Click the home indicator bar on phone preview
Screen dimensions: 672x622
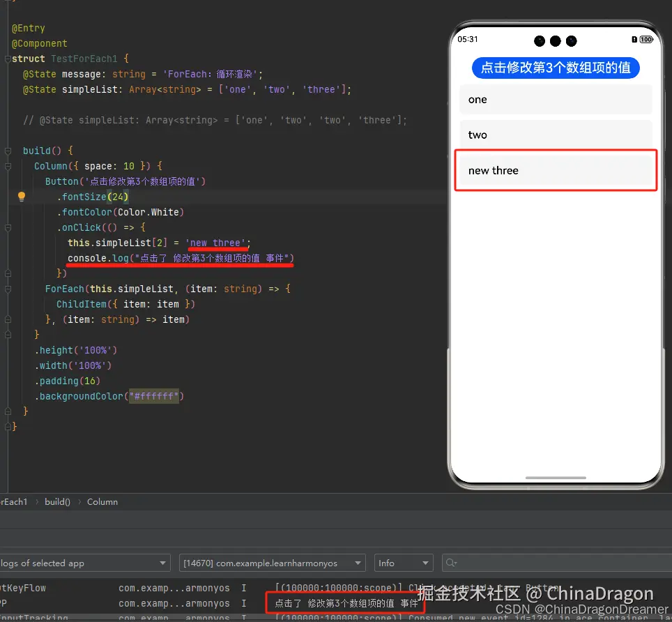tap(556, 478)
